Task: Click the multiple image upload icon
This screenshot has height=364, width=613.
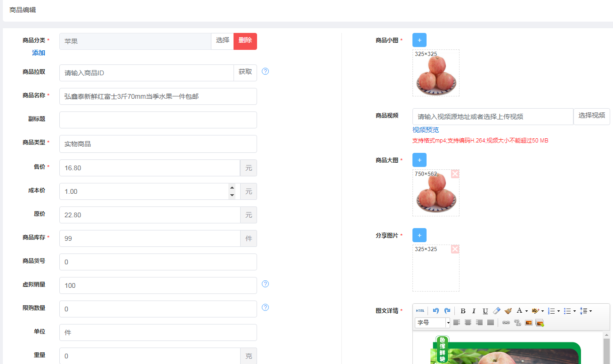Action: (540, 323)
